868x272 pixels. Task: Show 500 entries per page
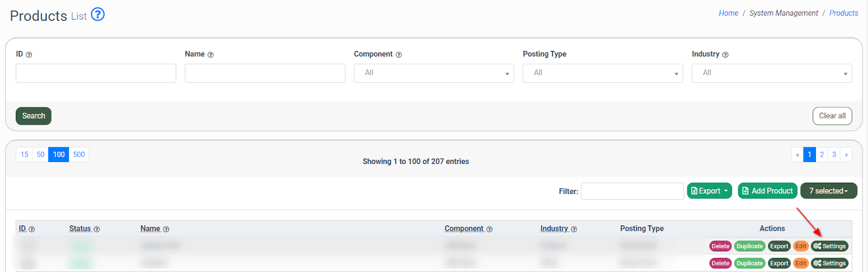(79, 154)
